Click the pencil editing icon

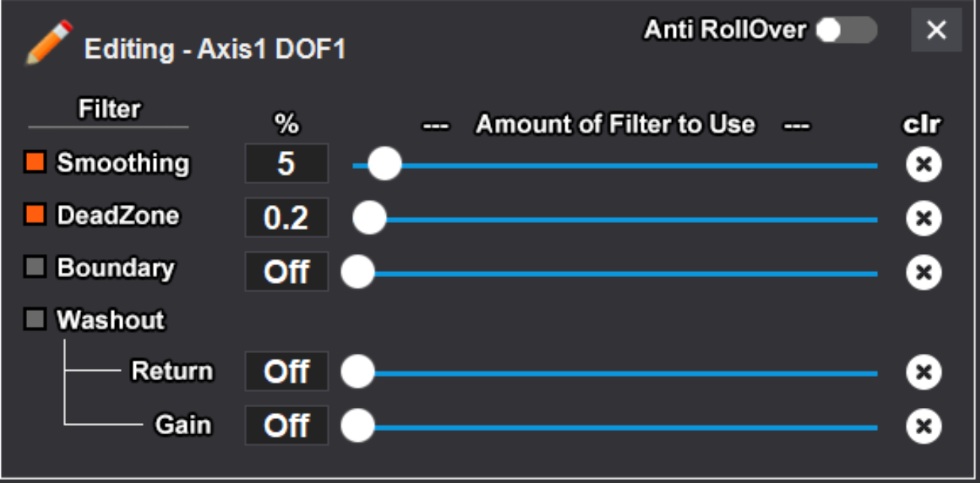49,43
